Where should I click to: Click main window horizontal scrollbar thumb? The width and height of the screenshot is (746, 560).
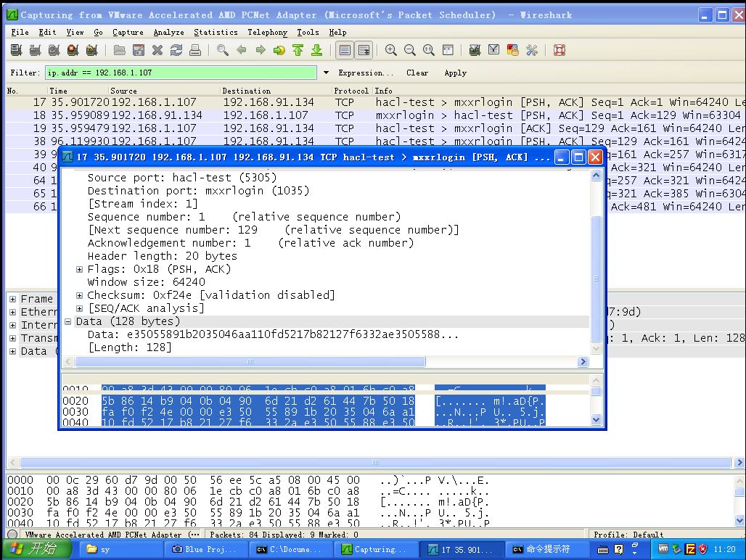click(x=375, y=463)
